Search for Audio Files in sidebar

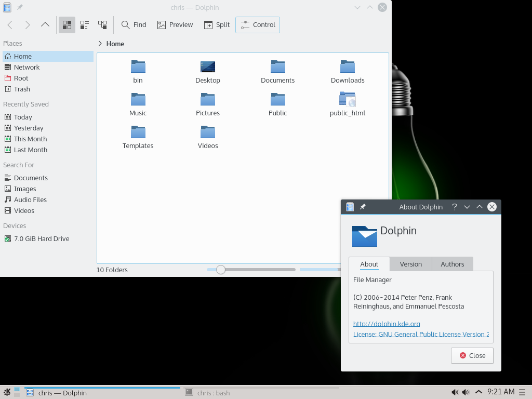coord(48,199)
